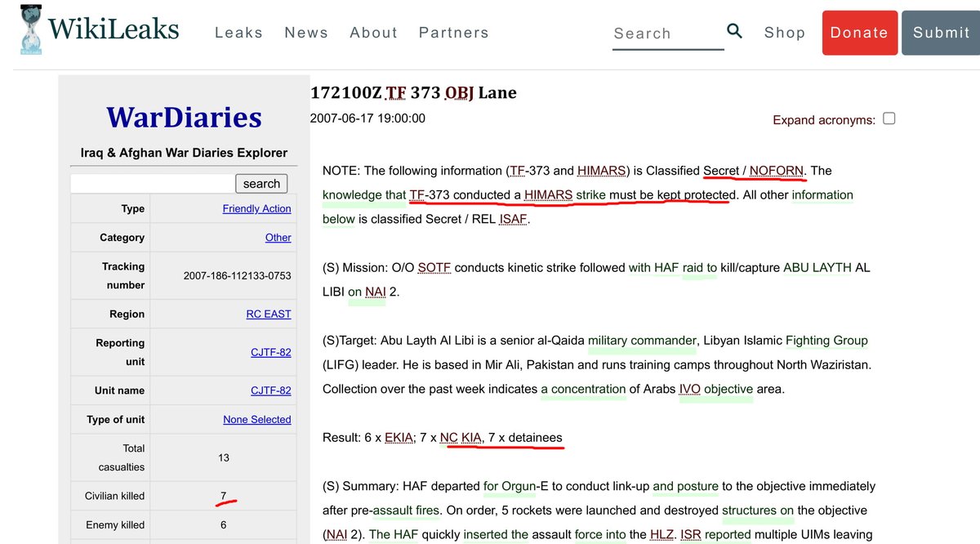The width and height of the screenshot is (980, 544).
Task: Click the ISR acronym in Summary
Action: click(x=693, y=535)
